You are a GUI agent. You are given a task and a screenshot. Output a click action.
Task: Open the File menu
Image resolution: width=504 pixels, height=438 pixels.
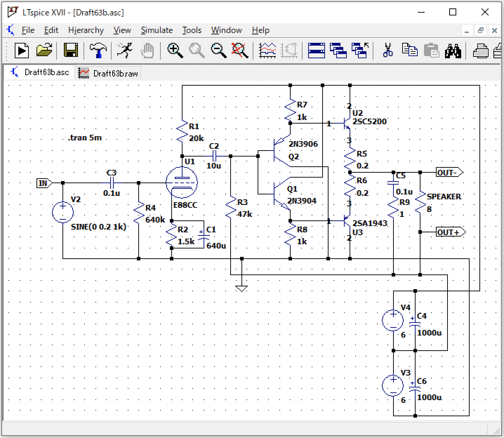[x=28, y=30]
